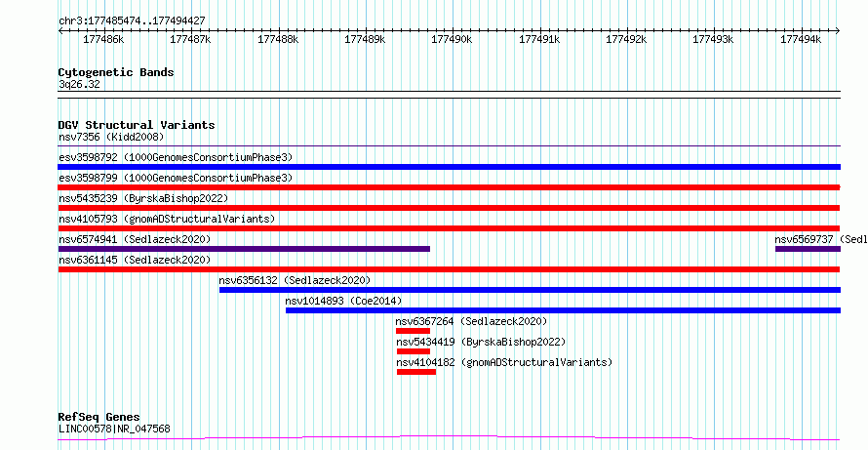Select the 3q26.32 band label

(x=79, y=85)
